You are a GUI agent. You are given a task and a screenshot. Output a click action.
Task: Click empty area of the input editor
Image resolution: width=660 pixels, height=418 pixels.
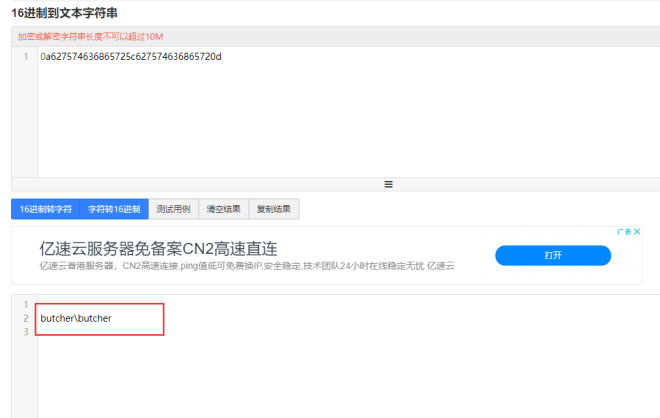point(340,120)
